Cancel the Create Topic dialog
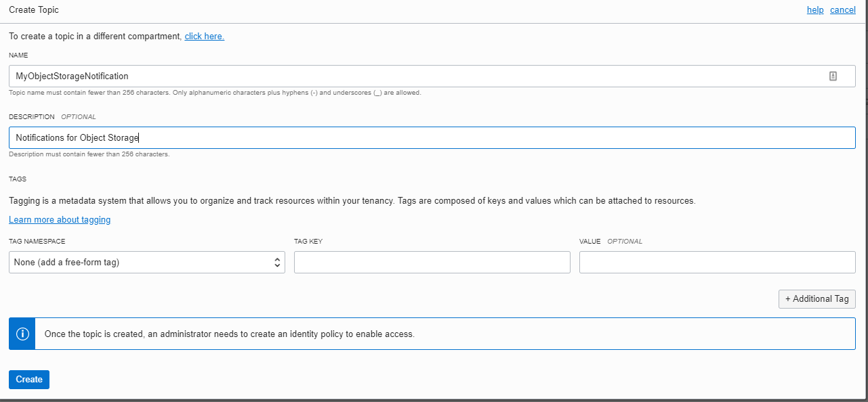 [x=843, y=9]
